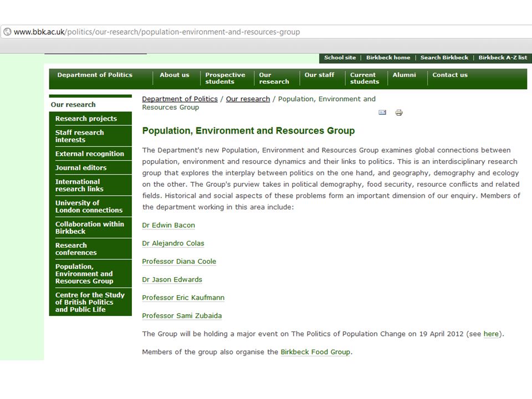Open the About us menu
Screen dimensions: 532x399
click(x=175, y=75)
